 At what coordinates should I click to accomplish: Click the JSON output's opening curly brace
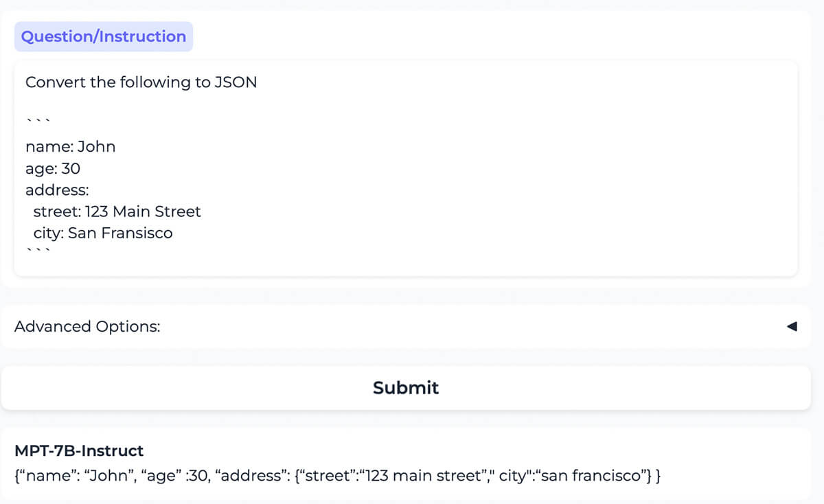coord(17,475)
